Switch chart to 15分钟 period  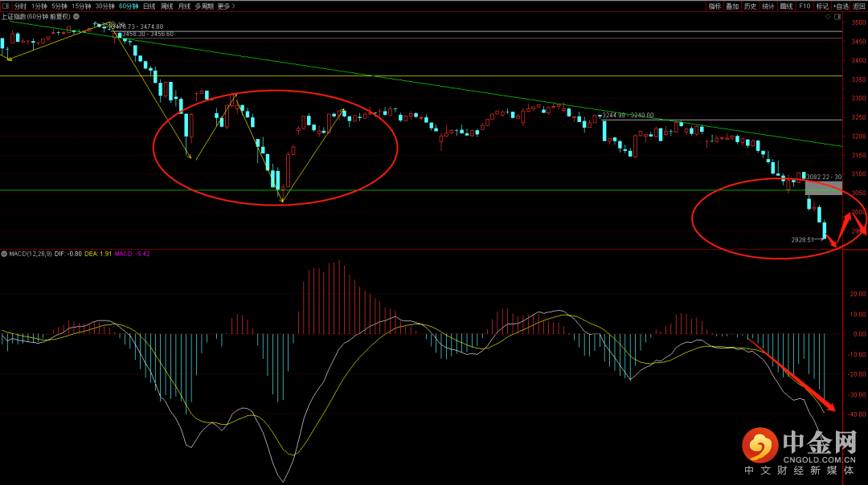81,6
